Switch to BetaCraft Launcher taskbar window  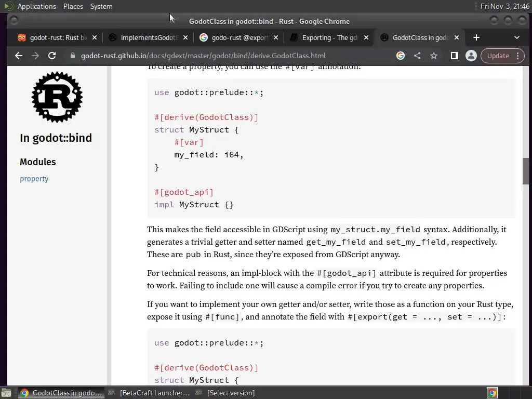[x=149, y=393]
